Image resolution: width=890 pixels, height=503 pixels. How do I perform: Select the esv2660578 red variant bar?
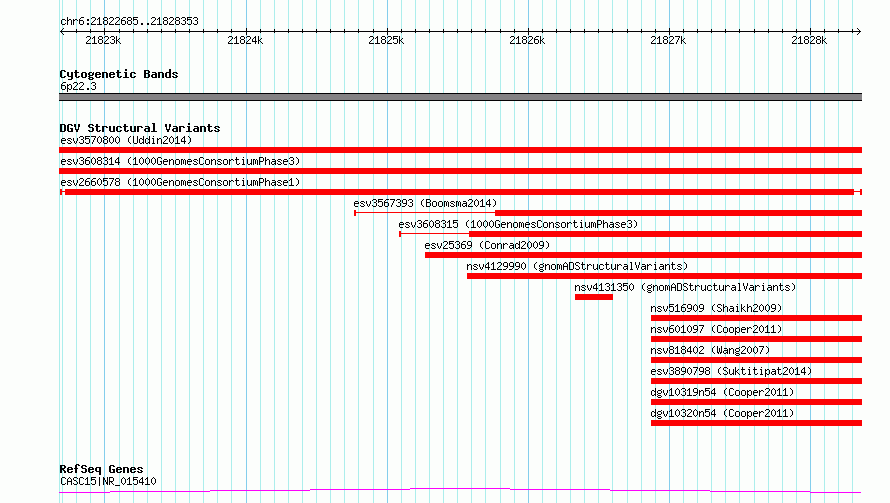click(x=460, y=192)
